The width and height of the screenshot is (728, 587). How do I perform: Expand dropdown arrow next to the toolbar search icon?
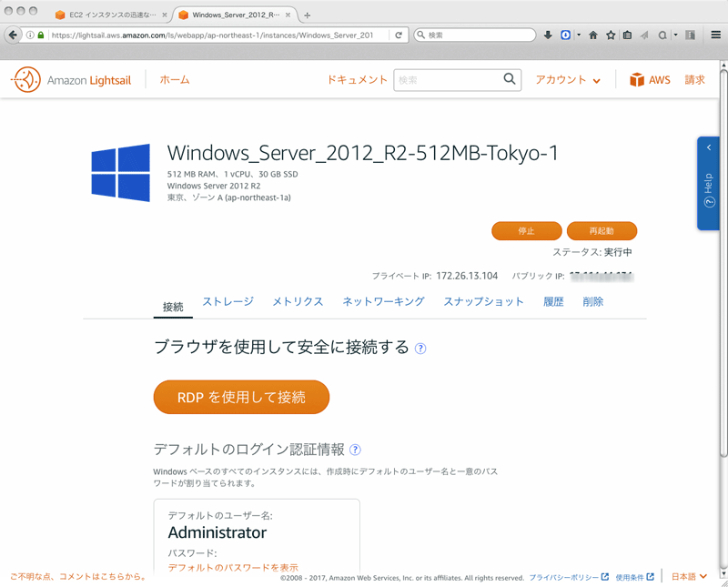tap(675, 35)
